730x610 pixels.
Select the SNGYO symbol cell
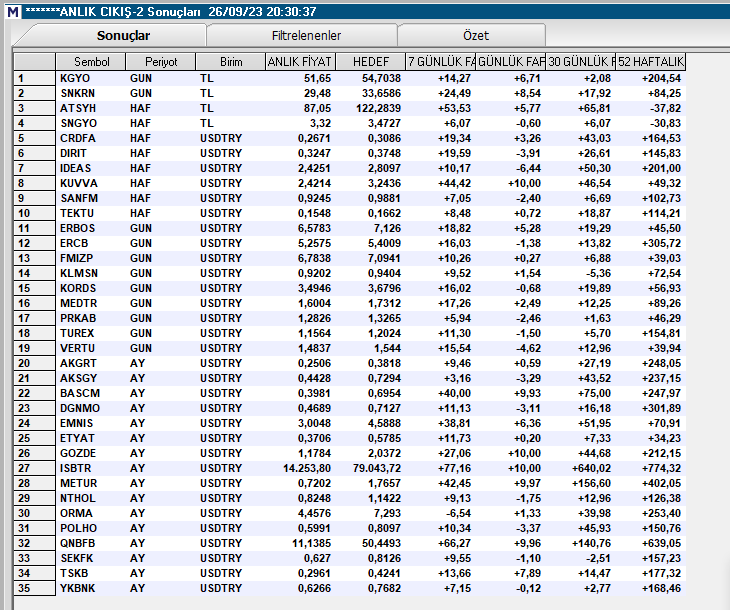pyautogui.click(x=91, y=123)
